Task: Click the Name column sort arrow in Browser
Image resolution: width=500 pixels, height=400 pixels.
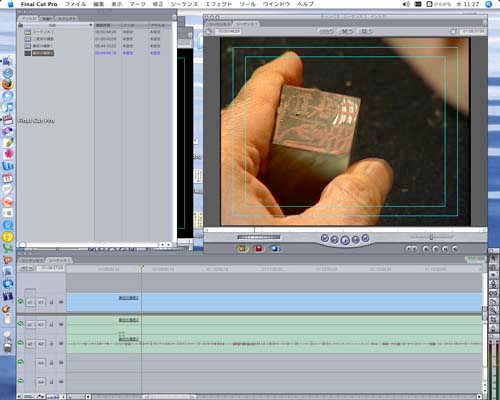Action: pyautogui.click(x=90, y=25)
